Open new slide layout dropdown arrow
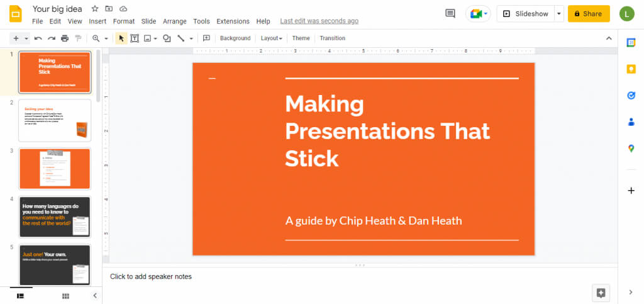The image size is (644, 304). click(x=26, y=38)
